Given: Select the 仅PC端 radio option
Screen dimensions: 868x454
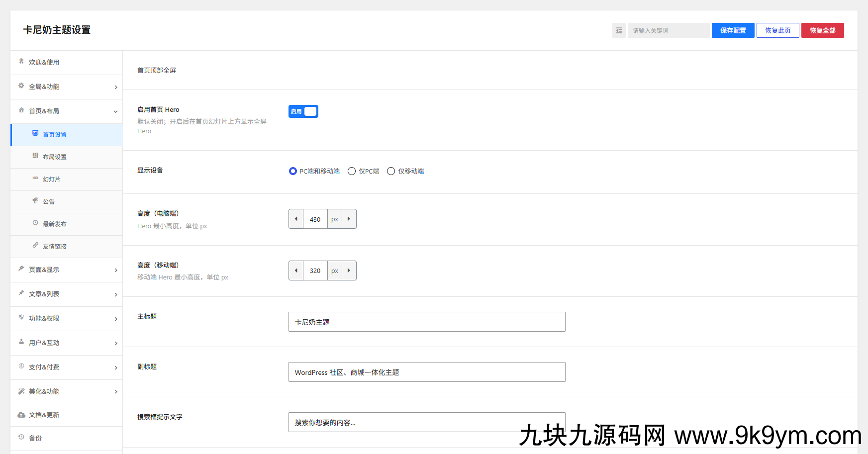Looking at the screenshot, I should click(x=352, y=171).
